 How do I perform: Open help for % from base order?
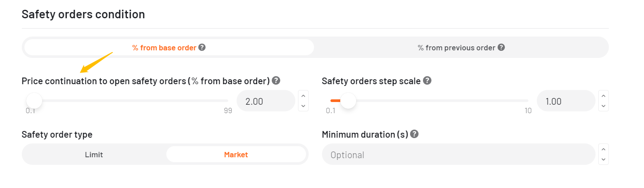tap(202, 47)
